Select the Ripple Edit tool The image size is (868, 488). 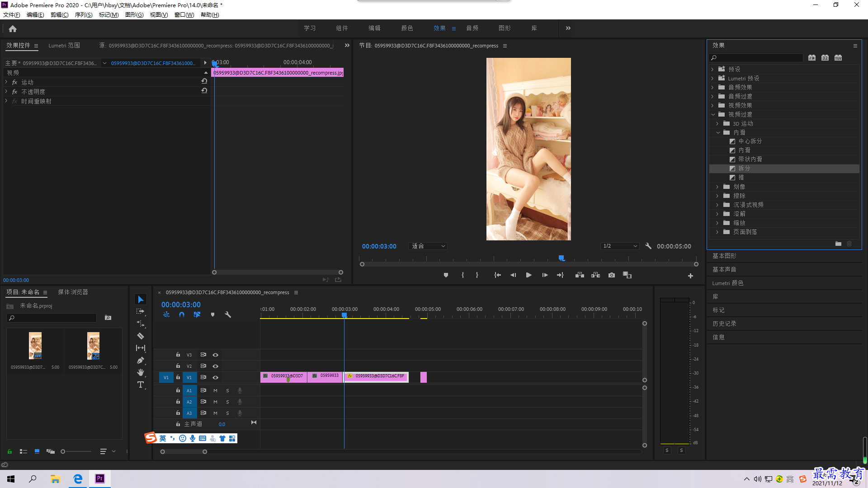tap(141, 324)
